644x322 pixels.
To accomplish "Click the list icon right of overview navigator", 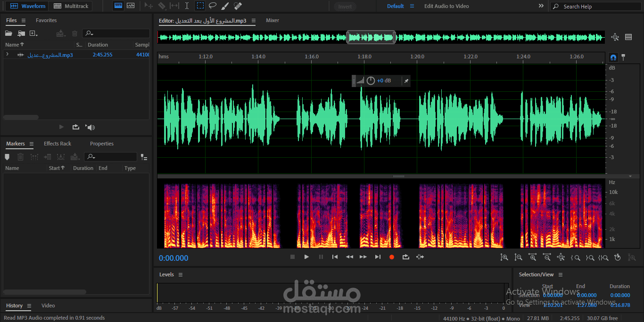I will pyautogui.click(x=628, y=37).
